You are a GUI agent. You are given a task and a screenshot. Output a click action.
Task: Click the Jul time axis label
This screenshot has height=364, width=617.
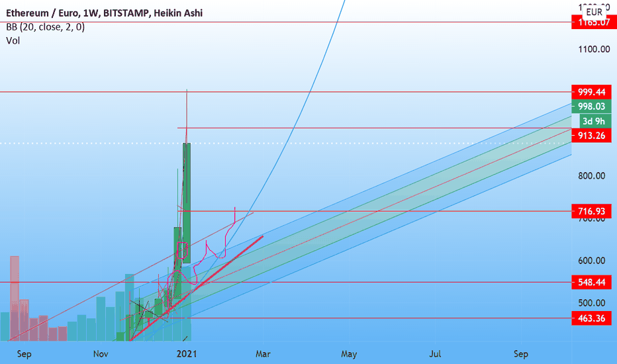(435, 354)
